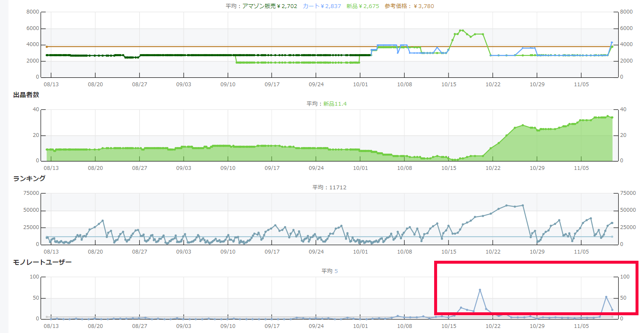644x333 pixels.
Task: Toggle the カート ¥2,837 legend entry
Action: coord(322,6)
